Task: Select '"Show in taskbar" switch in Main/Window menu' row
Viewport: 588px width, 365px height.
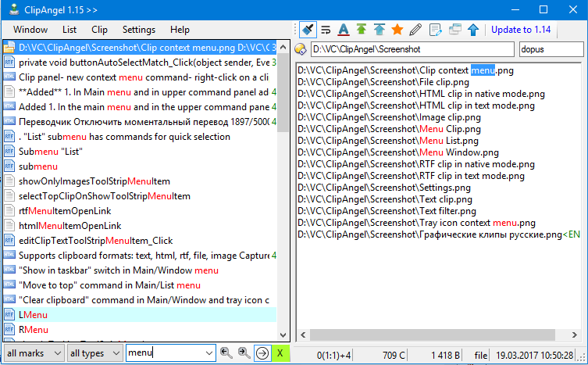Action: click(140, 270)
